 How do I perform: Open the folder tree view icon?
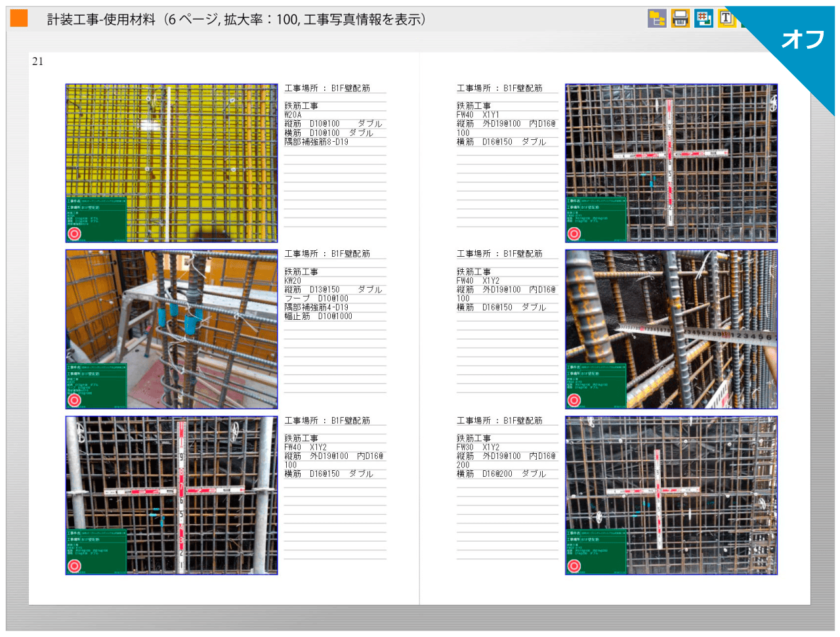coord(657,18)
